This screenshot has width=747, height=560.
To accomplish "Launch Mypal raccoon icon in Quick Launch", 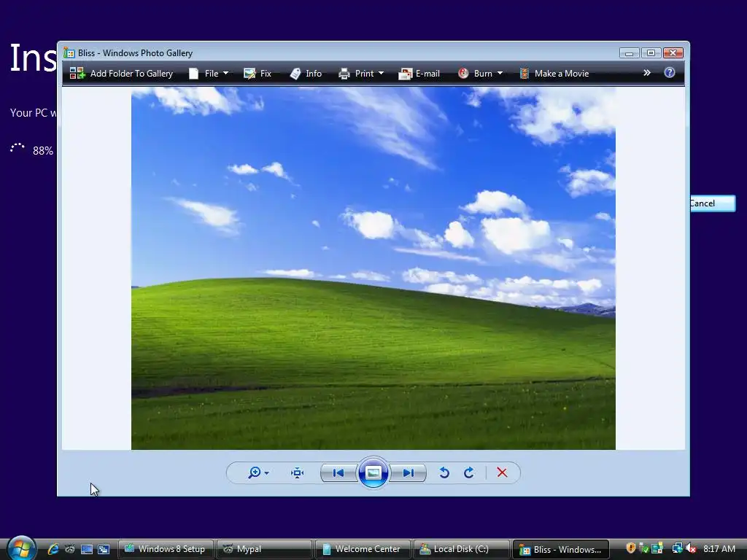I will pyautogui.click(x=69, y=549).
